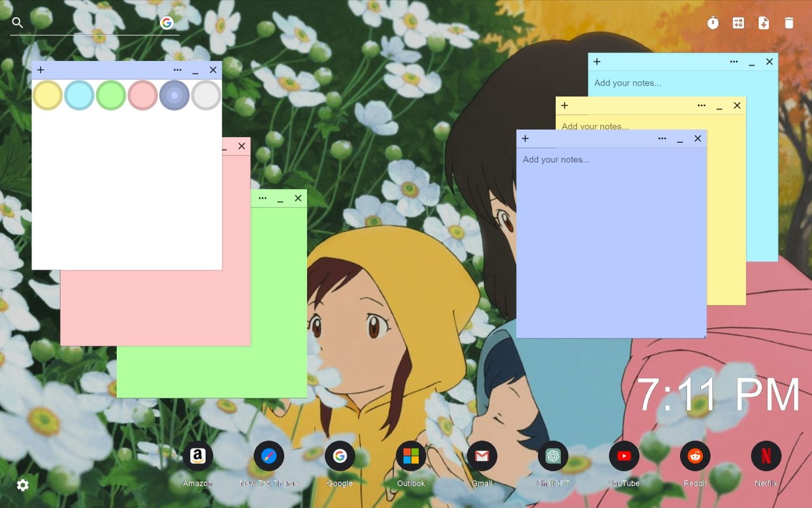Create a new sticky note from top toolbar
Screen dimensions: 812x508
[764, 23]
